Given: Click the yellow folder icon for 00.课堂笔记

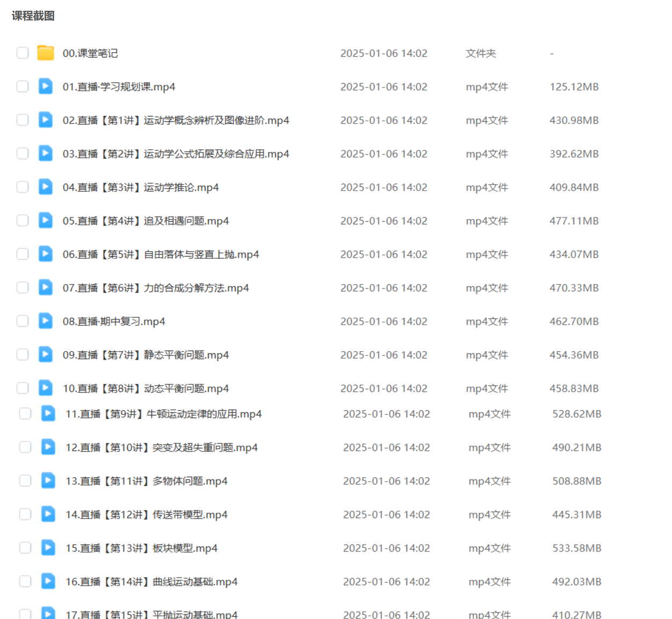Looking at the screenshot, I should pyautogui.click(x=46, y=53).
